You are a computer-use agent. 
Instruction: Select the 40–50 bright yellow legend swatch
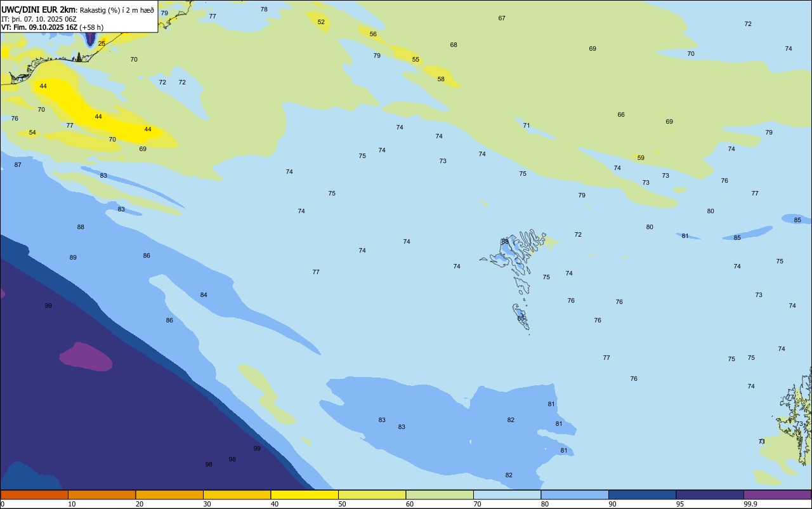click(x=304, y=494)
